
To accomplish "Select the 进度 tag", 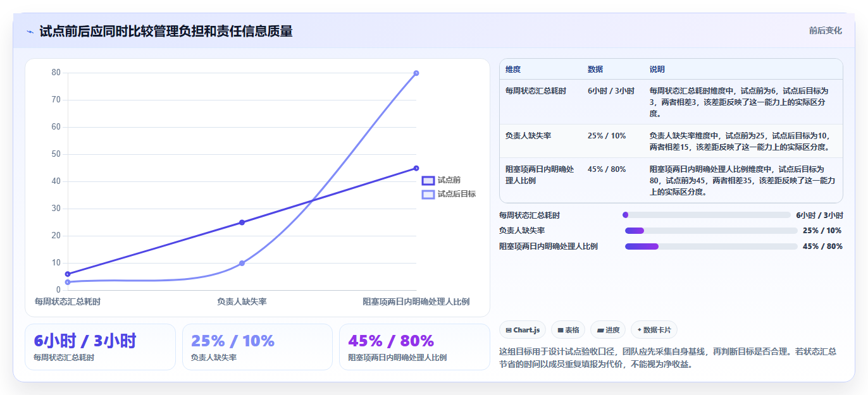I will [608, 330].
